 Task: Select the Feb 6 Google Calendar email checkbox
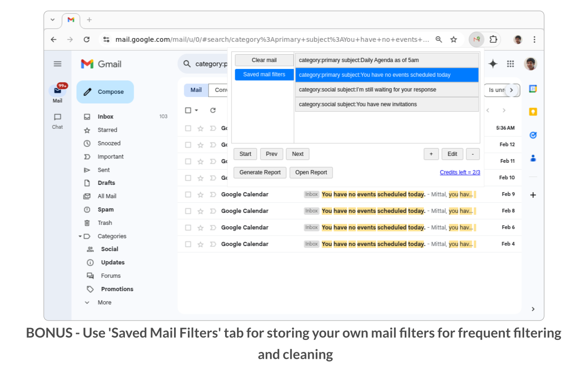pyautogui.click(x=188, y=228)
